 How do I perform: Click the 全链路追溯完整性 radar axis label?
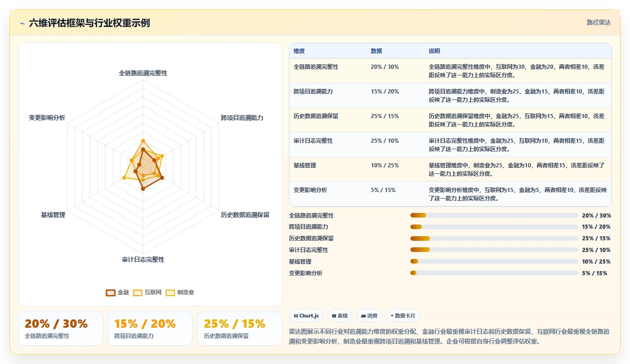[143, 73]
